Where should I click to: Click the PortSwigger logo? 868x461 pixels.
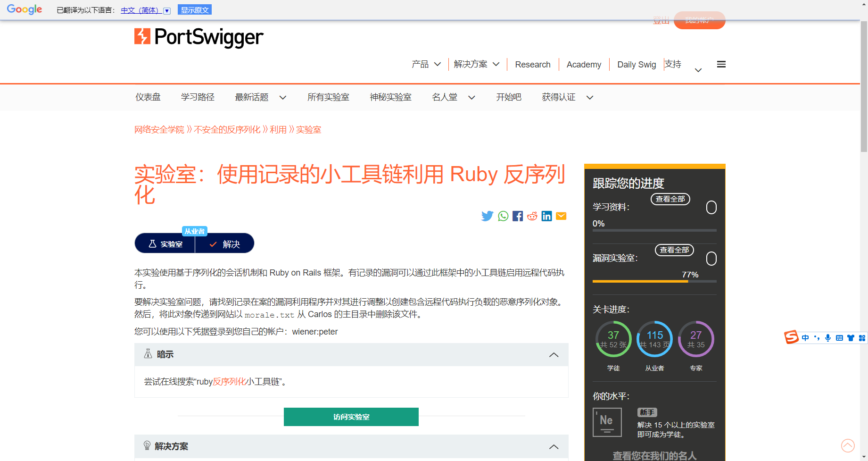198,37
